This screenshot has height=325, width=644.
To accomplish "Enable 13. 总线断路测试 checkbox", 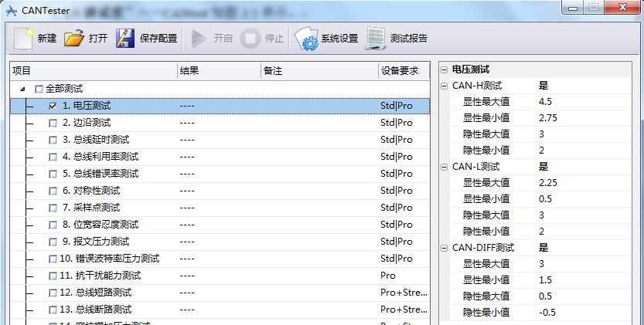I will (53, 310).
